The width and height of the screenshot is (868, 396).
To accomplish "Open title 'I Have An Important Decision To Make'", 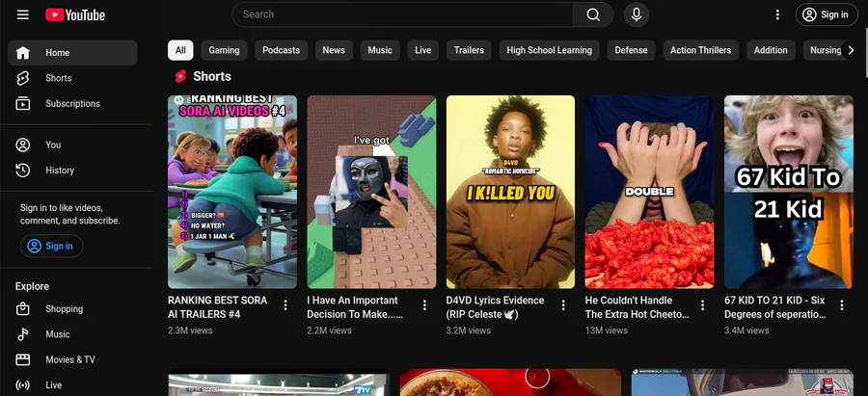I will click(x=355, y=307).
